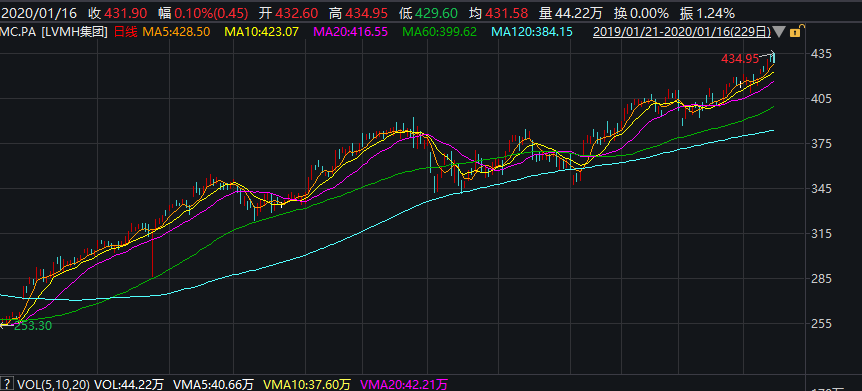Click the 435 price axis label

point(825,54)
